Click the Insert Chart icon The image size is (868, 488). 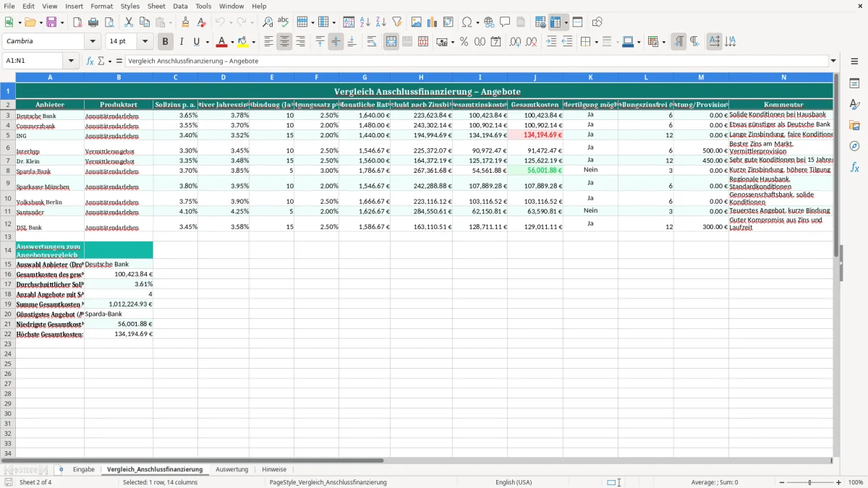tap(433, 22)
